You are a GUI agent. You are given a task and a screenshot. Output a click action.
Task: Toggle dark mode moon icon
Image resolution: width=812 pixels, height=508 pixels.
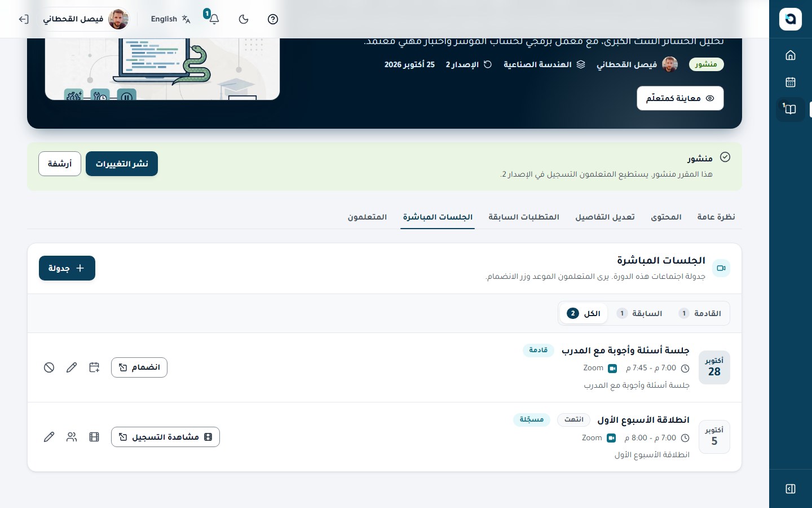click(244, 19)
